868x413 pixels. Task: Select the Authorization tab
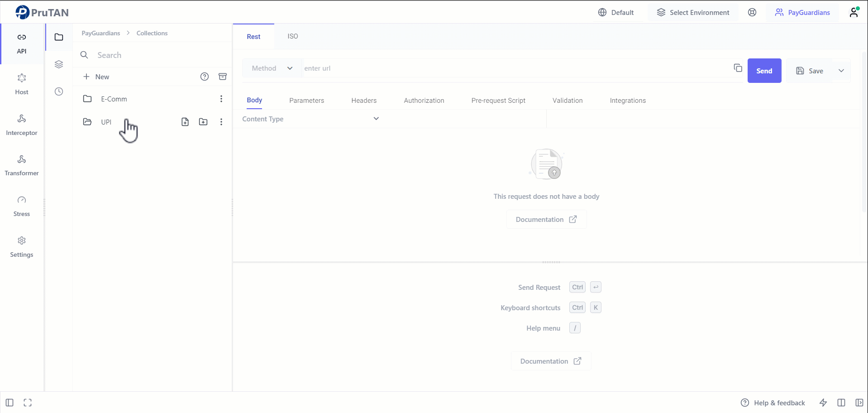point(424,101)
